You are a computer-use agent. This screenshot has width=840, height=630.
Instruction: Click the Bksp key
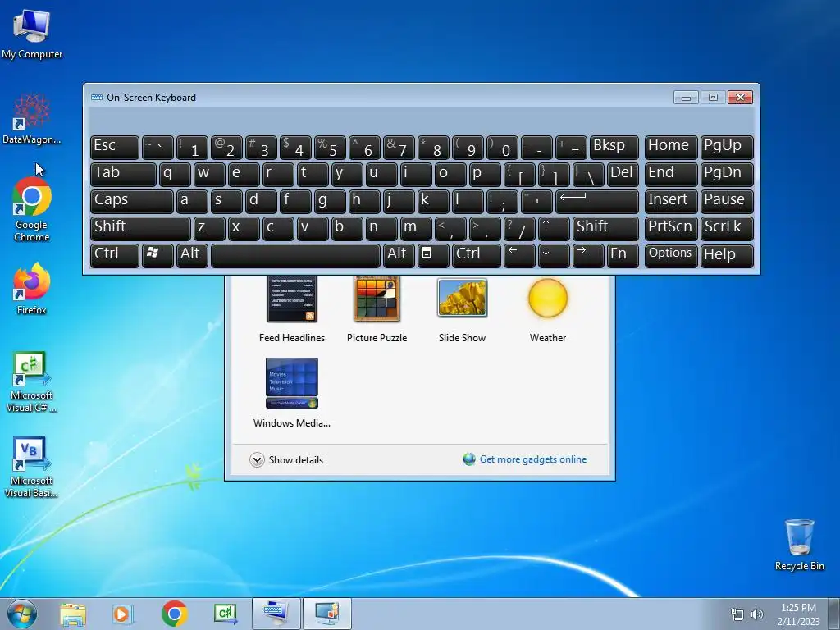click(614, 147)
